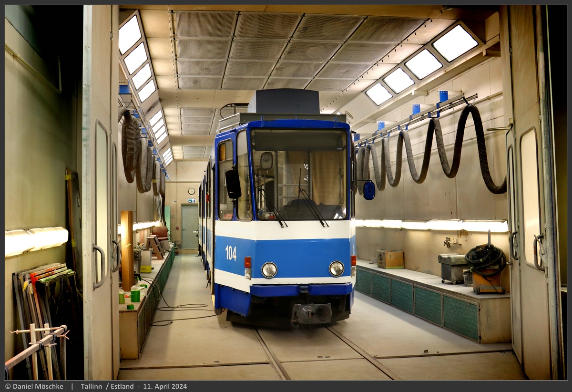The image size is (572, 392).
Task: Click the tram's left headlight
Action: (269, 270)
